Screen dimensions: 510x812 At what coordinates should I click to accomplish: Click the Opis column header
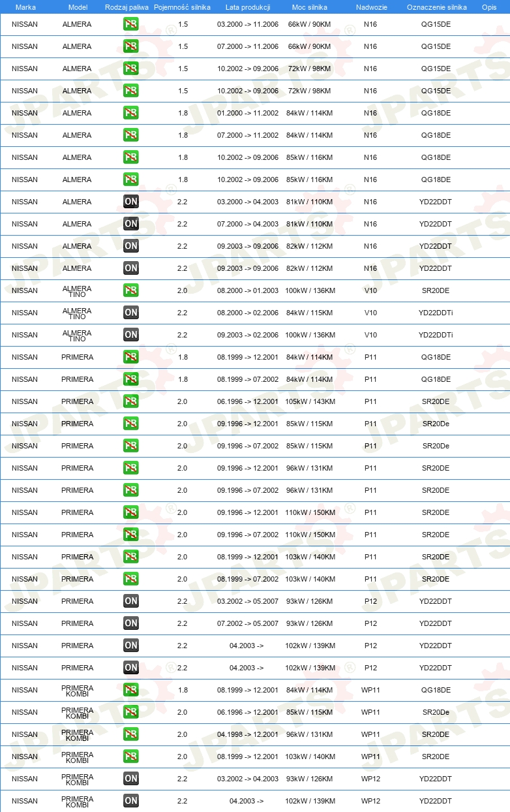click(x=488, y=7)
